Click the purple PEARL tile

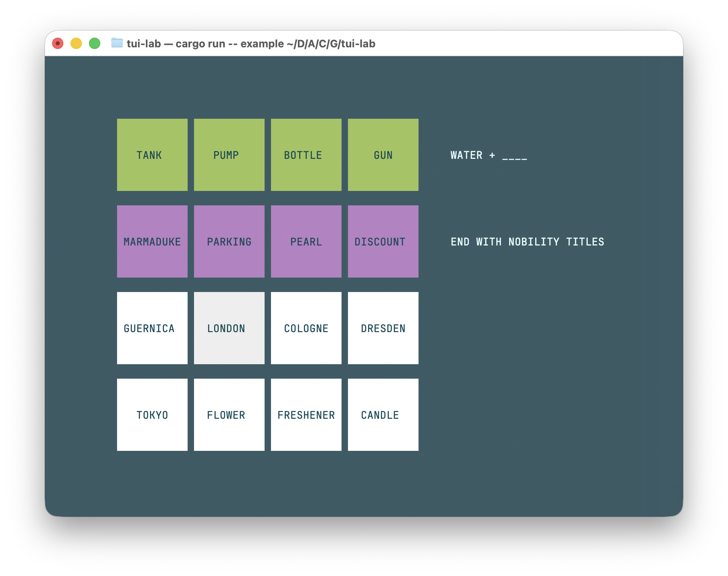point(306,241)
